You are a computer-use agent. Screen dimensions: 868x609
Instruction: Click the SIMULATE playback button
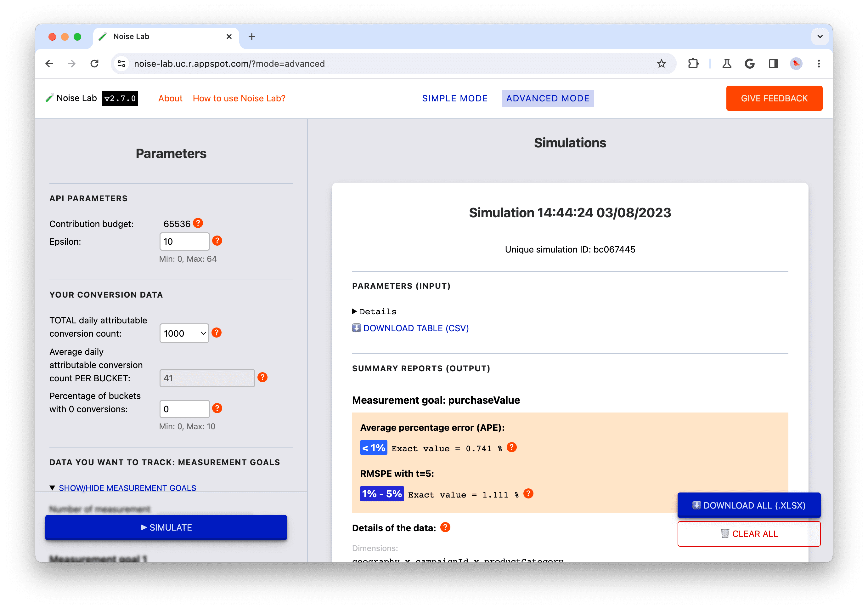click(x=166, y=527)
